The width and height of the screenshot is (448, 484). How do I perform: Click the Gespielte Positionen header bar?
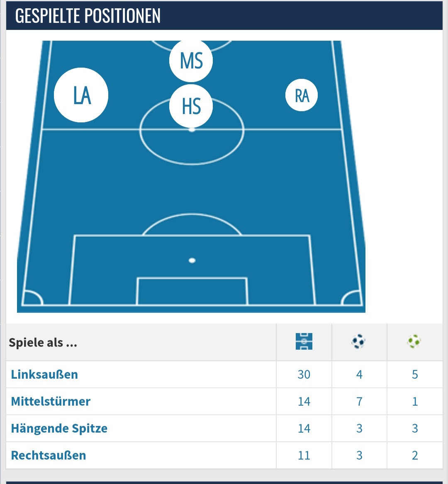pos(224,15)
